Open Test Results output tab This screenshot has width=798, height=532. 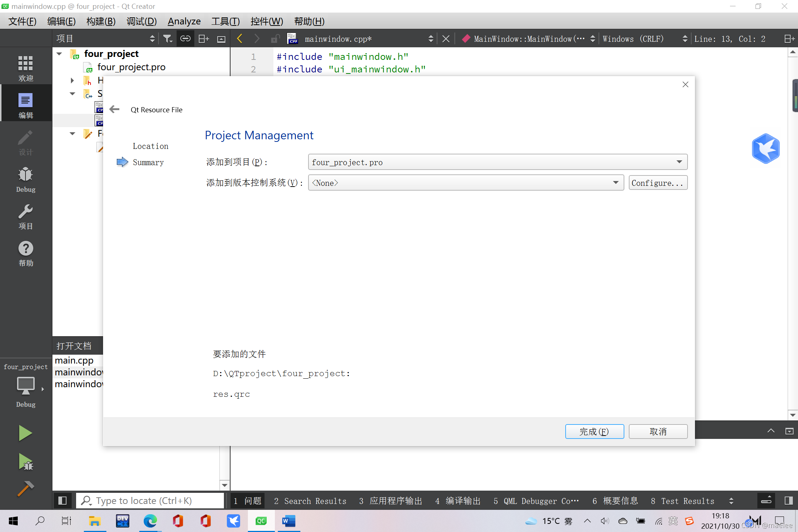683,501
